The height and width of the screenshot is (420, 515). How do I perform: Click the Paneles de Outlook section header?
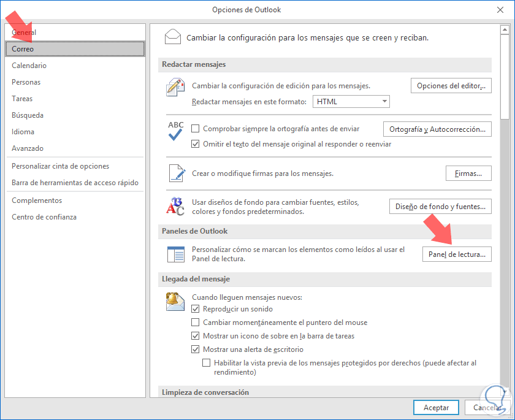click(x=324, y=231)
